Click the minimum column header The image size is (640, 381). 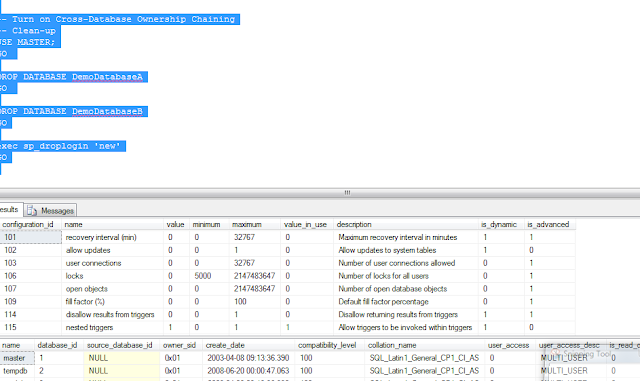click(209, 225)
